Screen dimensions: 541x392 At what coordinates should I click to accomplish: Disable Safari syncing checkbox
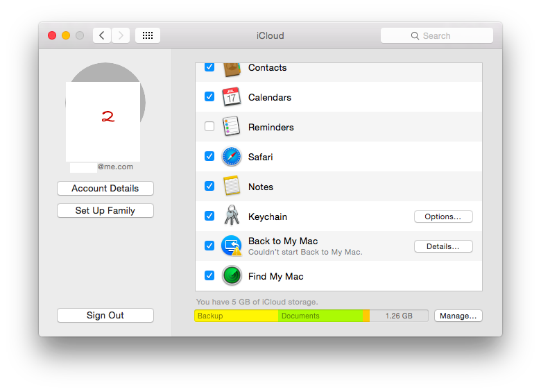(x=209, y=156)
